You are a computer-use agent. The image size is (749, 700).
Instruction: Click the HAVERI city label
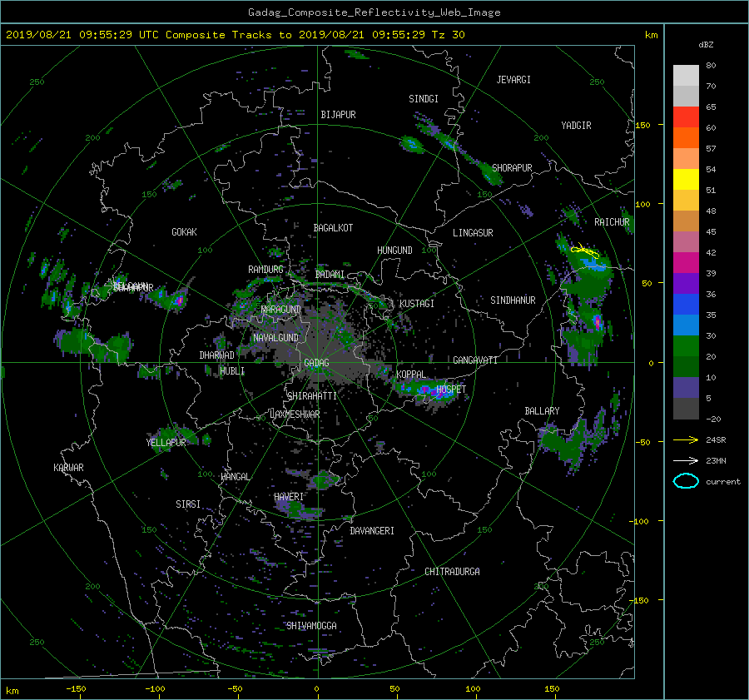click(x=289, y=497)
